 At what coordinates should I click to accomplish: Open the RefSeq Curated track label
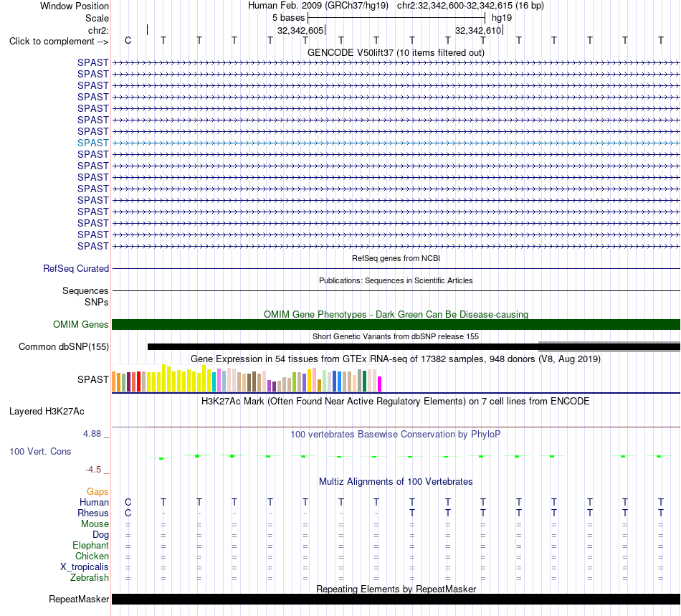[75, 268]
